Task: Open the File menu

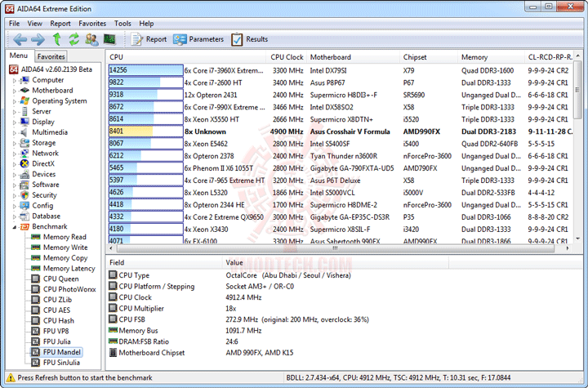Action: (x=14, y=23)
